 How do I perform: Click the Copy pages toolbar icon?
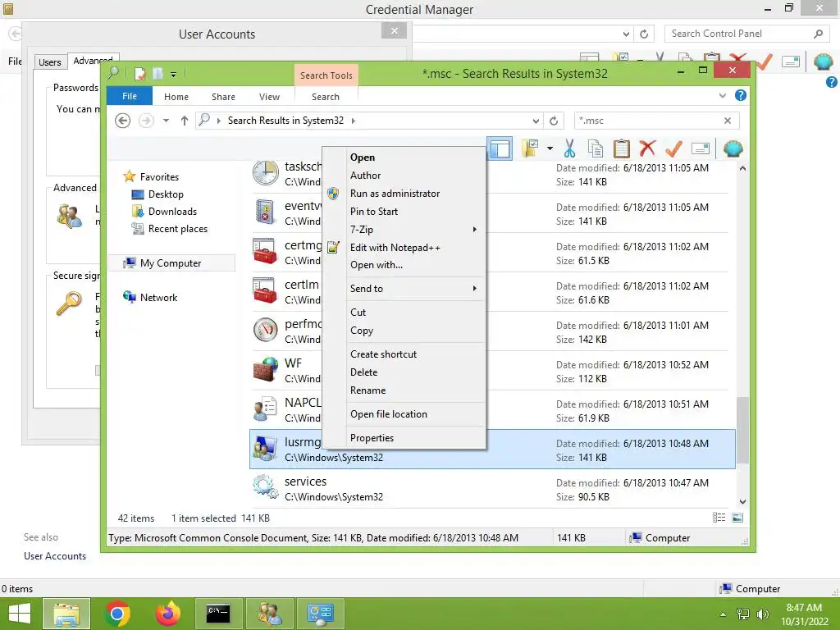click(x=595, y=148)
